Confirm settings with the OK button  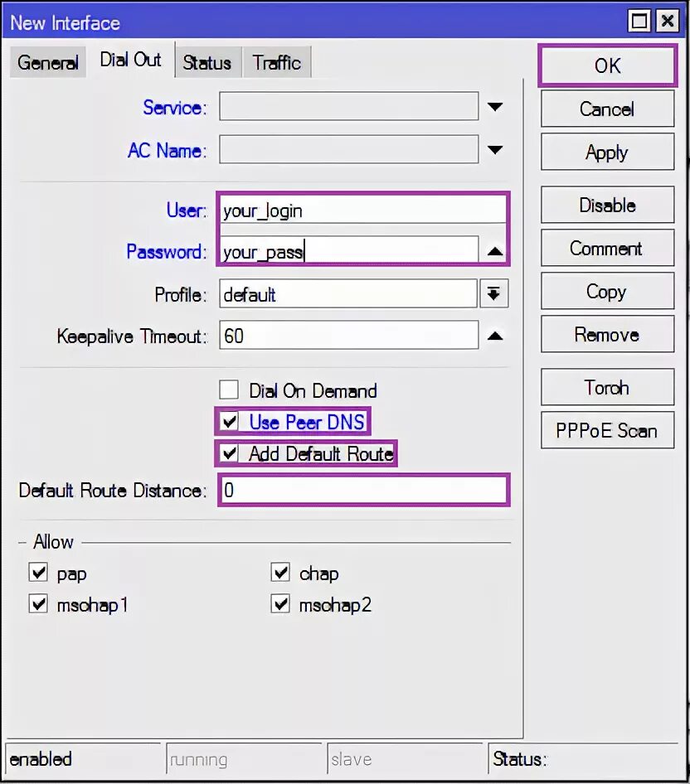(x=607, y=65)
